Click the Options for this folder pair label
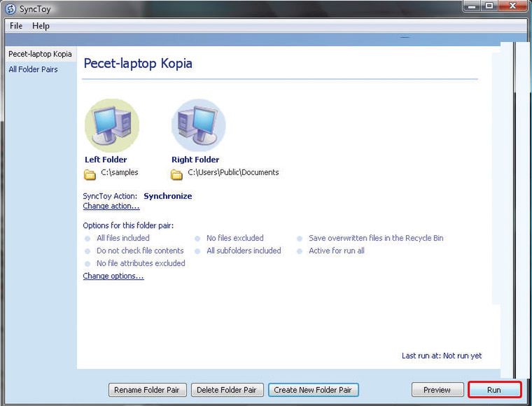The height and width of the screenshot is (406, 532). click(128, 225)
